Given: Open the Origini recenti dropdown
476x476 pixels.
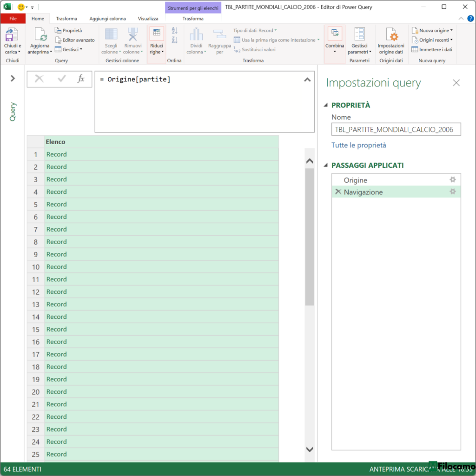Looking at the screenshot, I should pos(432,40).
